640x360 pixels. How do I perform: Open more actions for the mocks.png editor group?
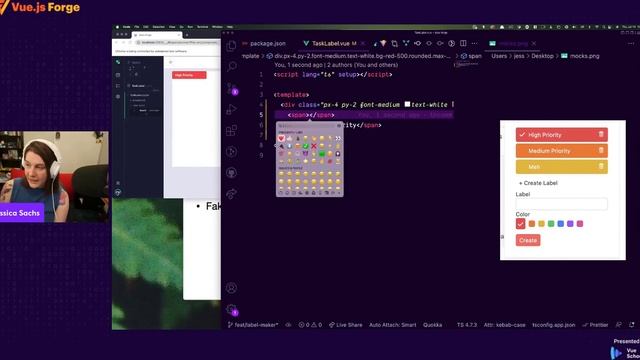pos(631,43)
